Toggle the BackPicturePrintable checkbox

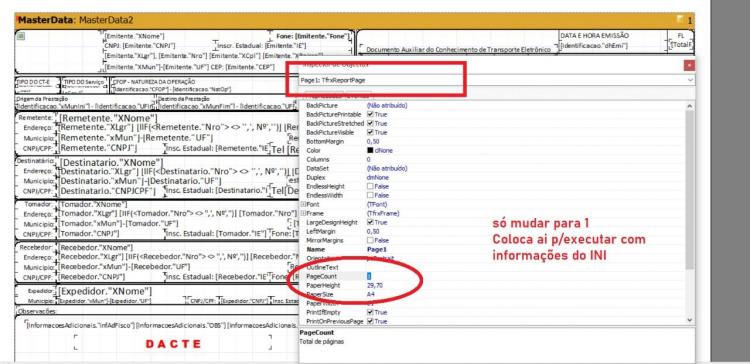click(370, 114)
